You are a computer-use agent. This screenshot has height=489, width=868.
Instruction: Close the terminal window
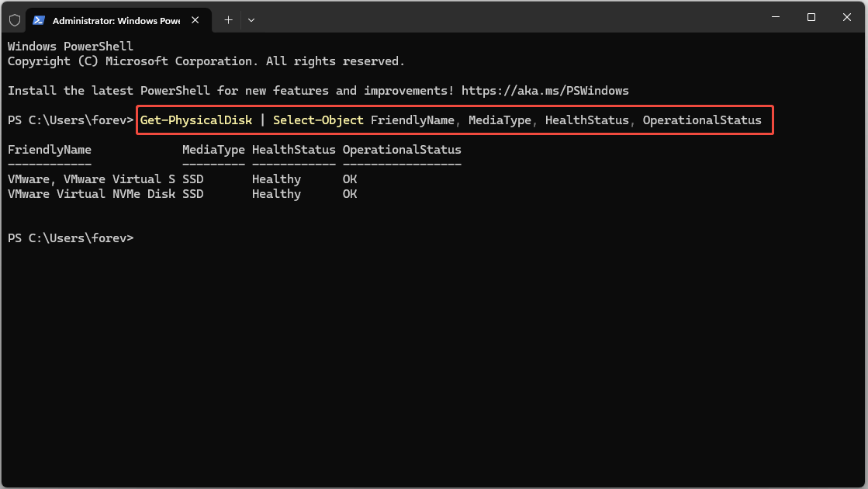[x=846, y=17]
